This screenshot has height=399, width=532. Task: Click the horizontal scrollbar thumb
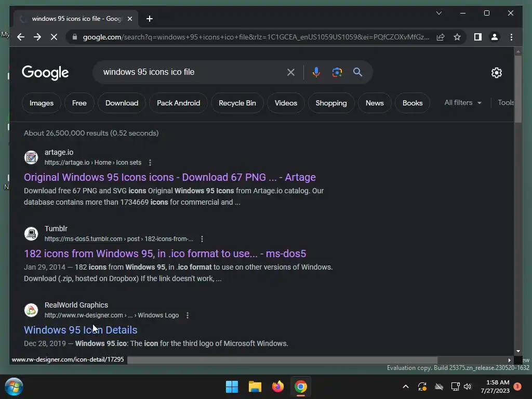282,360
